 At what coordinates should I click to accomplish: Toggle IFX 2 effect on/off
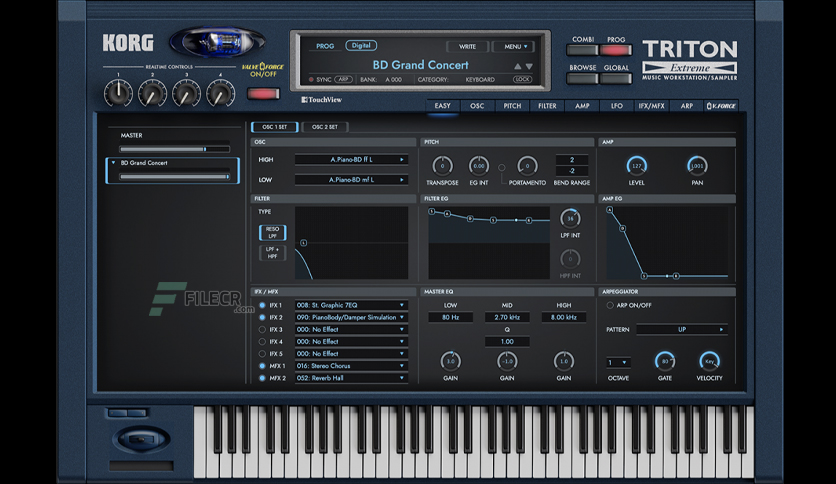pyautogui.click(x=262, y=317)
